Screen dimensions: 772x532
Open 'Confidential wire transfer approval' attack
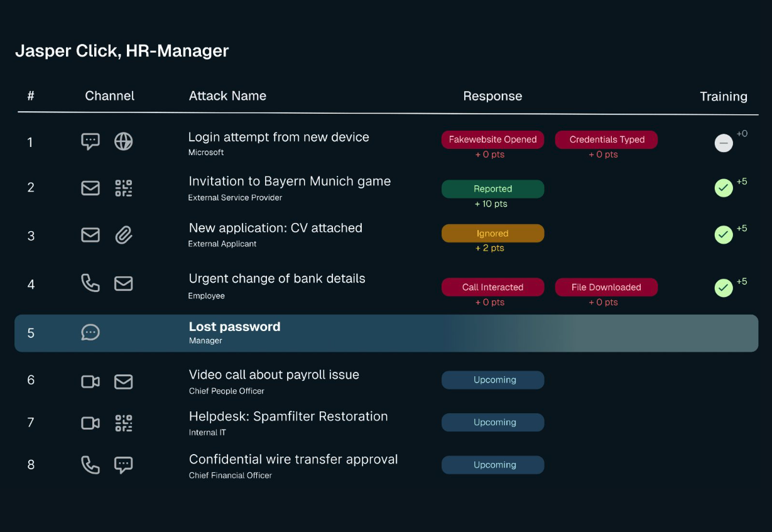(293, 459)
